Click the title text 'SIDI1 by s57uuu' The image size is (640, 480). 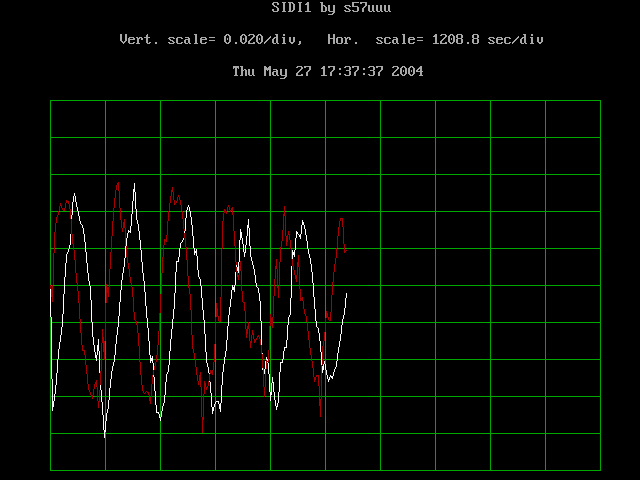[x=331, y=7]
